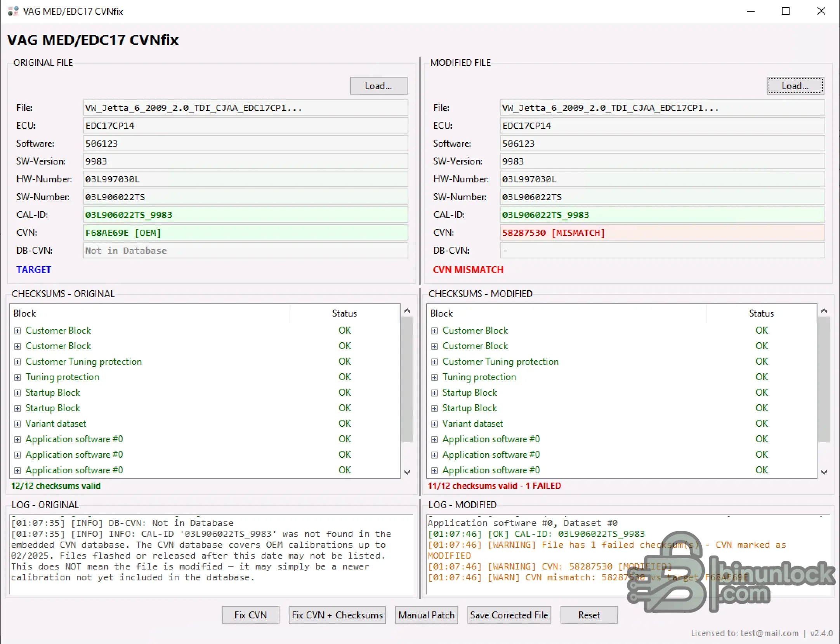Viewport: 840px width, 644px height.
Task: Load a modified file with Load button
Action: tap(795, 86)
